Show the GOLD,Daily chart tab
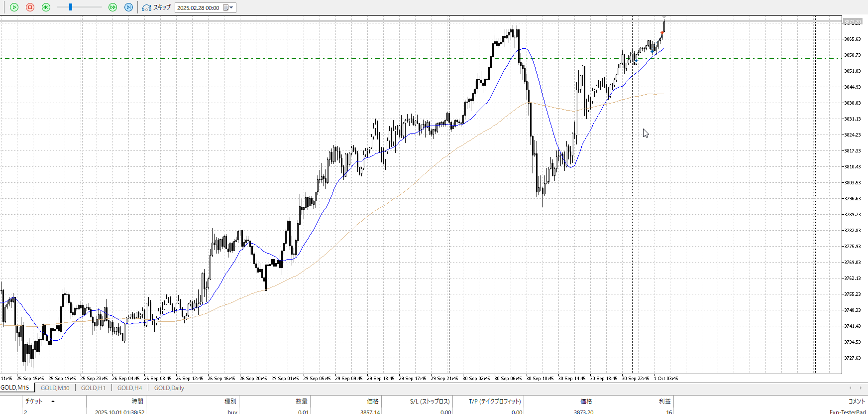 [169, 388]
